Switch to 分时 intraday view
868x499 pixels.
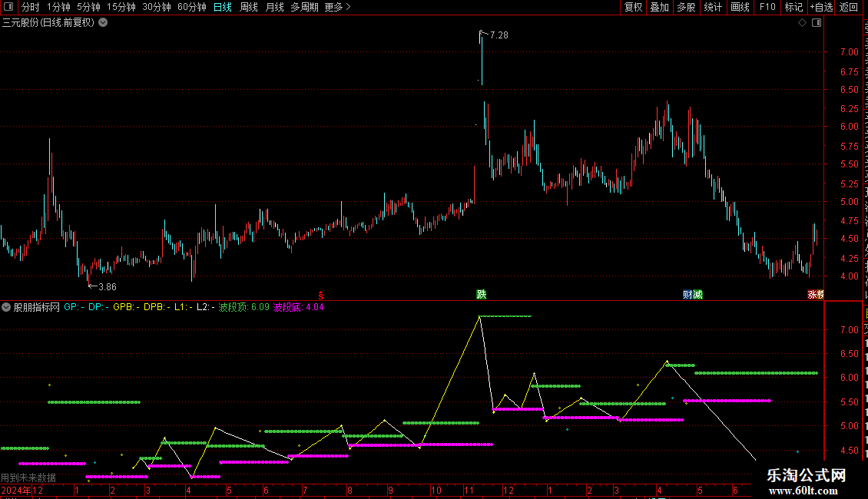pyautogui.click(x=31, y=7)
